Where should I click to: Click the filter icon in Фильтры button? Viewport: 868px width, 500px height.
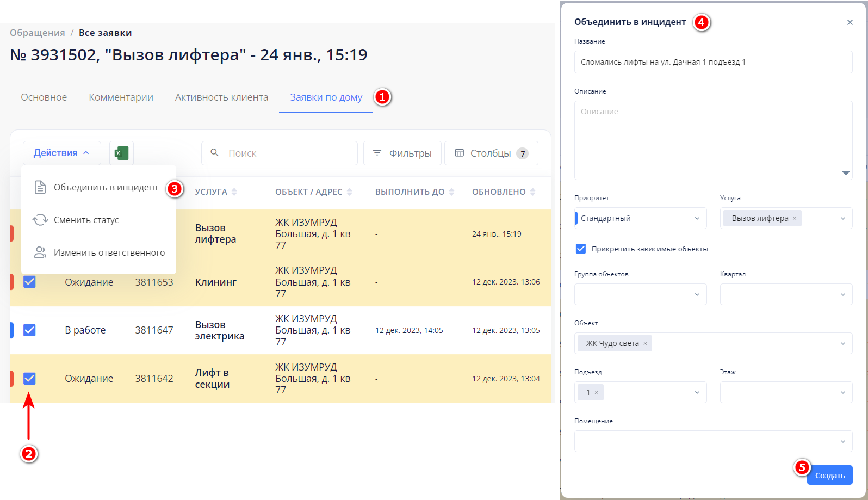pyautogui.click(x=377, y=153)
